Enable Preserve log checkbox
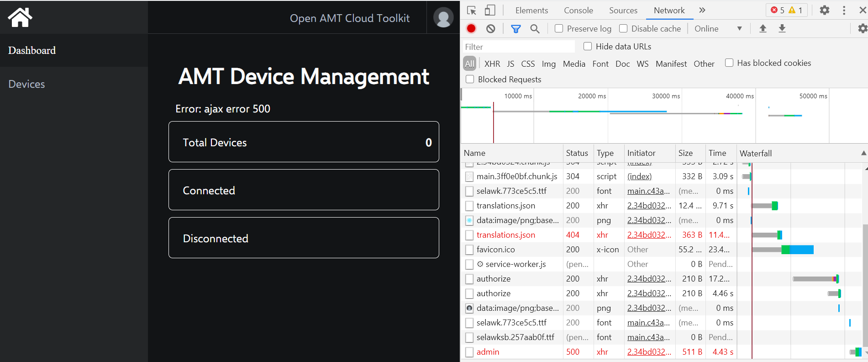The width and height of the screenshot is (868, 362). pos(559,28)
